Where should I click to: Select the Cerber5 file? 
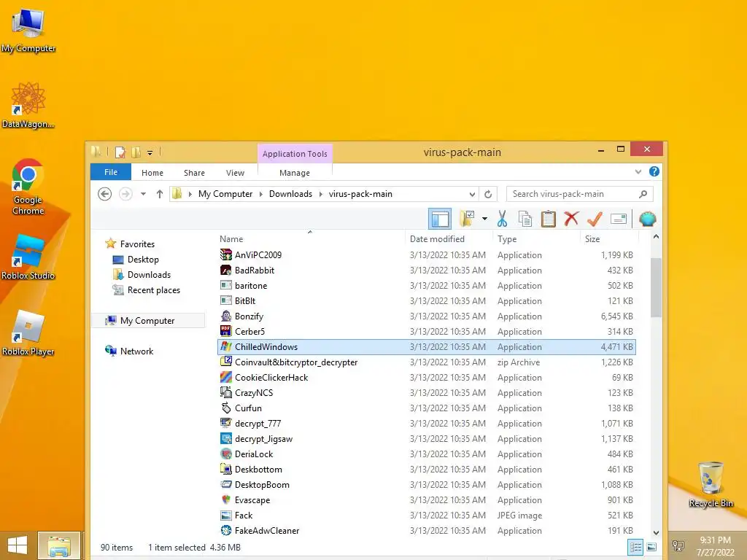click(426, 332)
